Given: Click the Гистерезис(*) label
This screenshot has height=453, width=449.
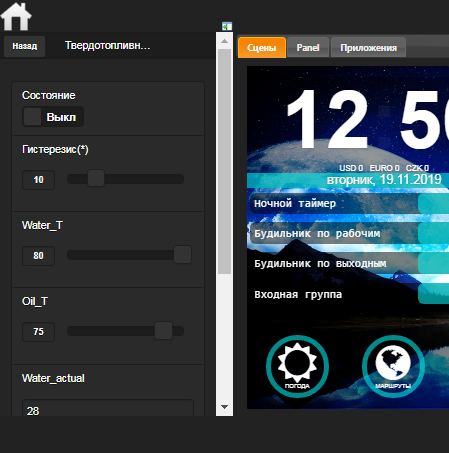Looking at the screenshot, I should point(55,149).
